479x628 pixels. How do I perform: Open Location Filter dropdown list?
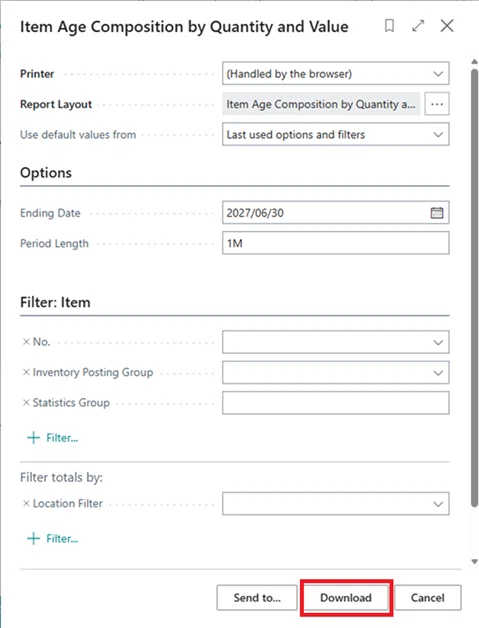[438, 504]
